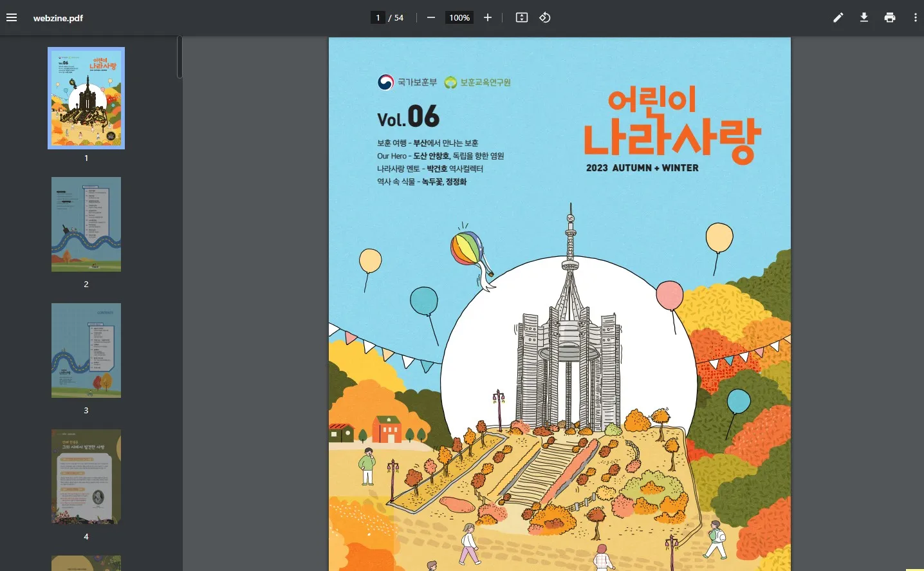Viewport: 924px width, 571px height.
Task: Click the page number input field
Action: pyautogui.click(x=378, y=17)
